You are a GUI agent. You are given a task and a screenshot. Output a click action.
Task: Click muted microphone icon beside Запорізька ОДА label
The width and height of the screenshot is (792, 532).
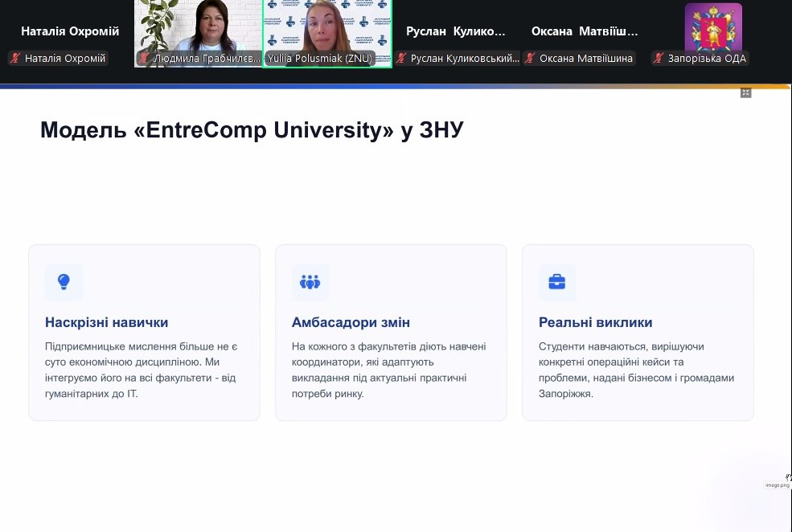(659, 58)
